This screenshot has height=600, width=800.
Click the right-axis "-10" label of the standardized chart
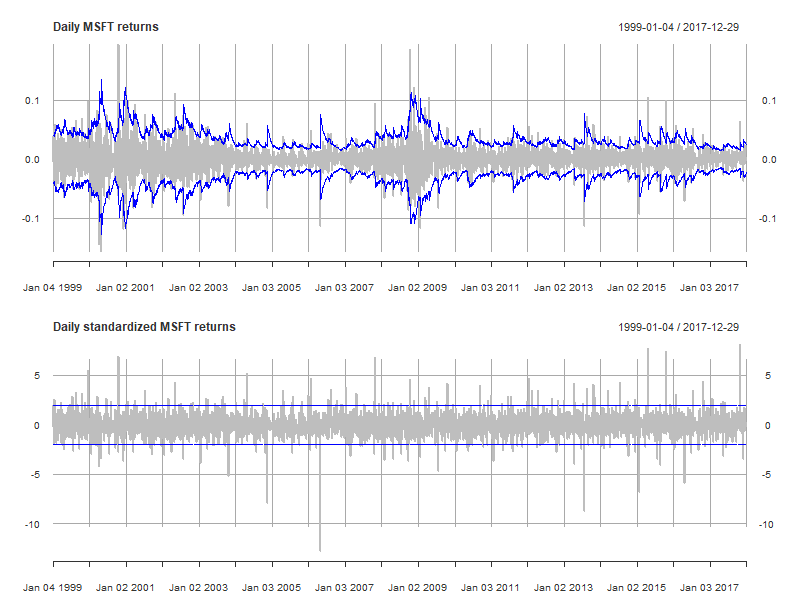pyautogui.click(x=766, y=524)
